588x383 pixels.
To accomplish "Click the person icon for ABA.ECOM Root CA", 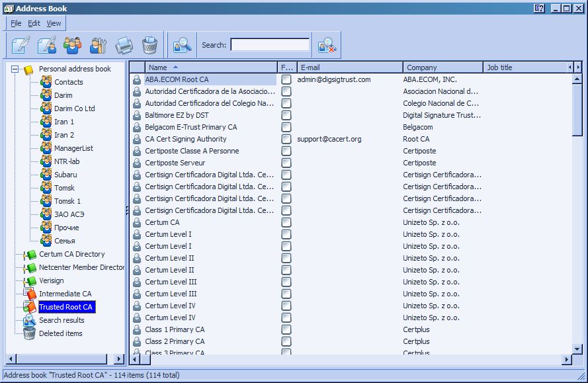I will pos(138,79).
